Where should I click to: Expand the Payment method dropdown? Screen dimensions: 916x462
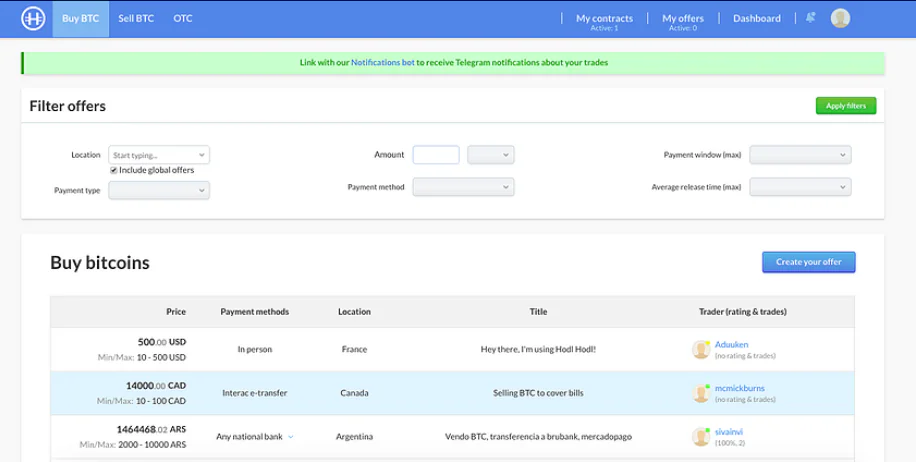[x=463, y=187]
